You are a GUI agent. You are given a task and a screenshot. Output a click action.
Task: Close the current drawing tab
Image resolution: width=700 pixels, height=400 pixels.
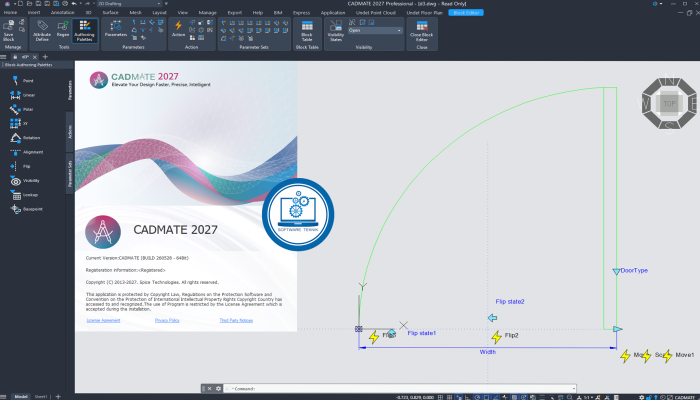35,57
